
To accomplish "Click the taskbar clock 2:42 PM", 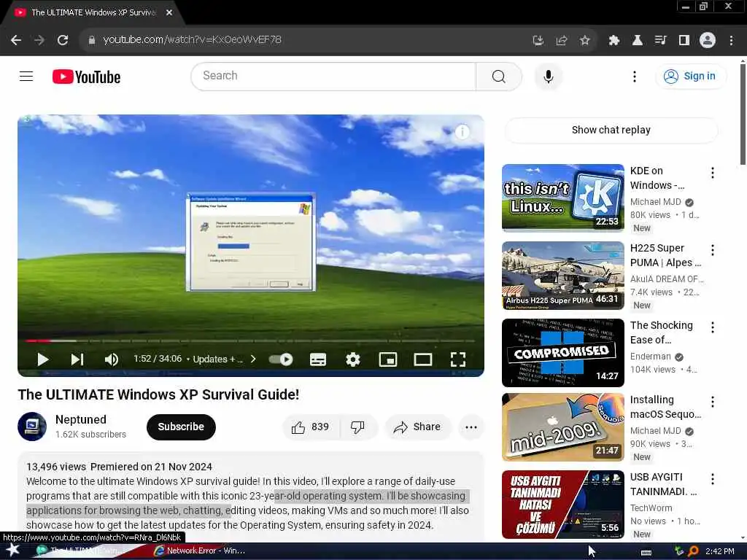I will pos(720,551).
